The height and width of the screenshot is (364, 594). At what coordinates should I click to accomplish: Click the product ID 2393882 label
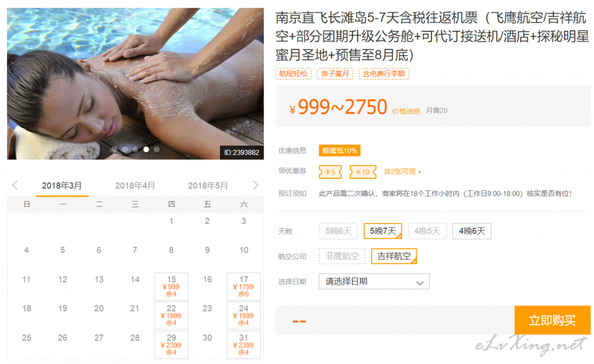242,152
